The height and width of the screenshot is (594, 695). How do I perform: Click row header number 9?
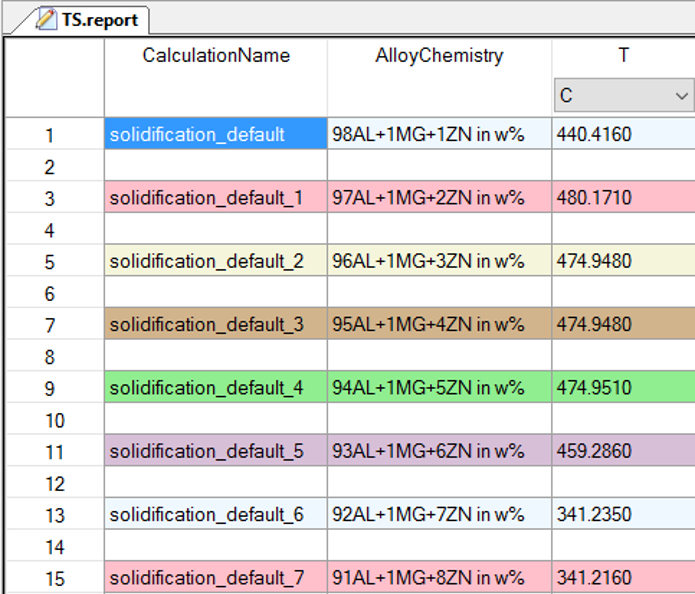click(52, 388)
